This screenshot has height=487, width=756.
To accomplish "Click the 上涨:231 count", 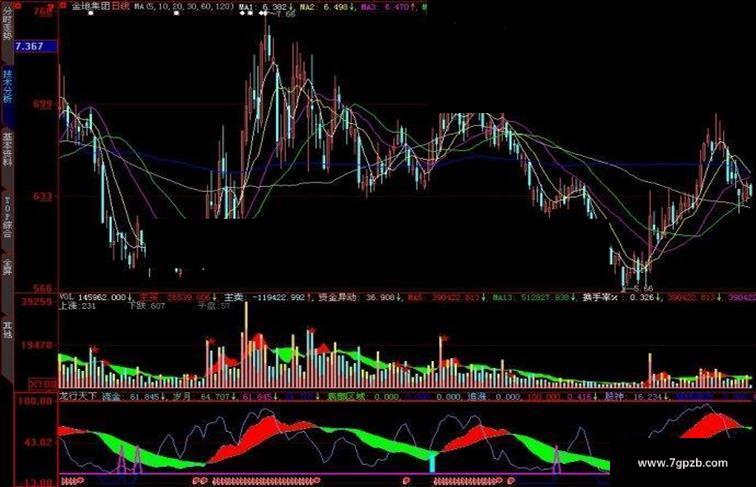I will 78,306.
